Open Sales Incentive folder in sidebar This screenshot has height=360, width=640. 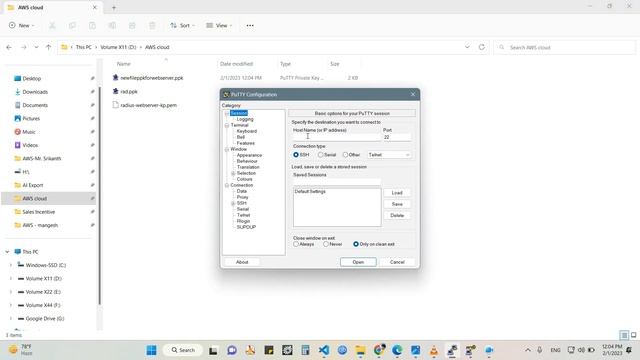point(38,212)
